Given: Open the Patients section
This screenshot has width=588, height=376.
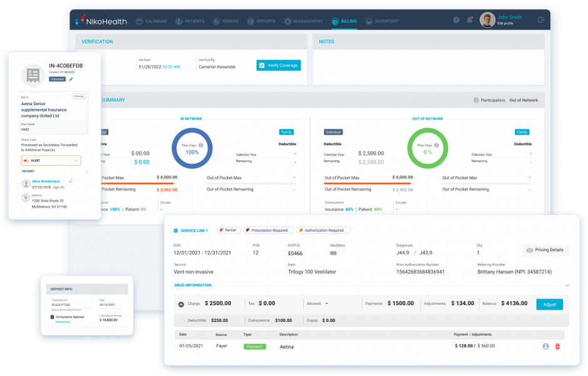Looking at the screenshot, I should [x=190, y=21].
